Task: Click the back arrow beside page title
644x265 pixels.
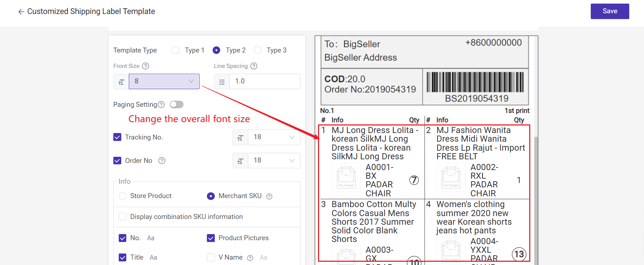Action: click(21, 12)
